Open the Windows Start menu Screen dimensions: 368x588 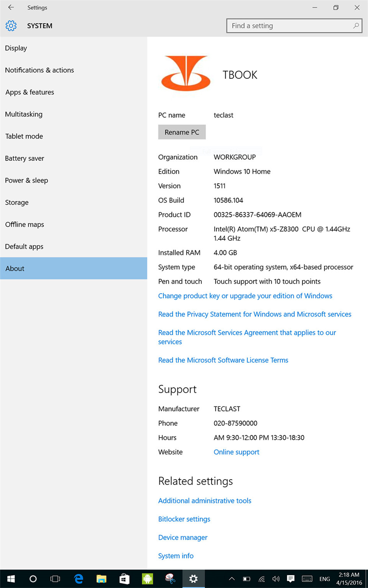11,579
